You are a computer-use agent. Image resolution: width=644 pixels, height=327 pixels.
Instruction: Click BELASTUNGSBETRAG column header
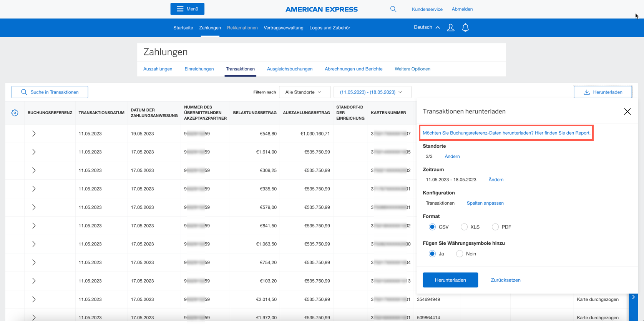click(x=255, y=113)
